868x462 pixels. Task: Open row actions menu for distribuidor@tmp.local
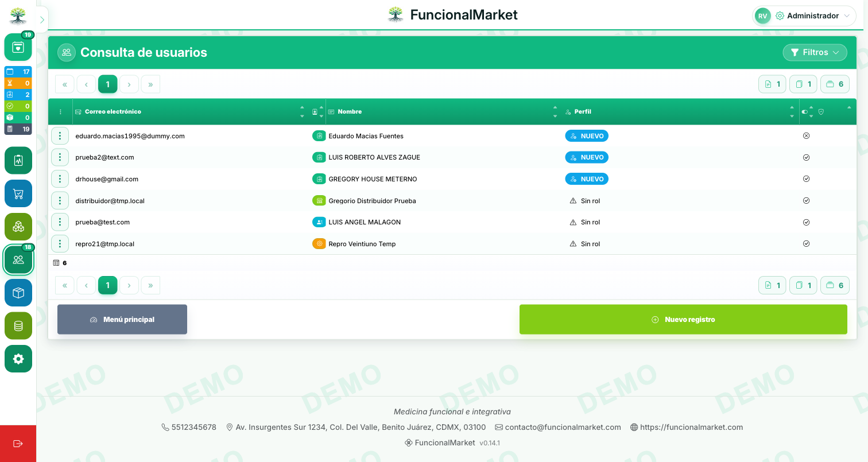(60, 201)
